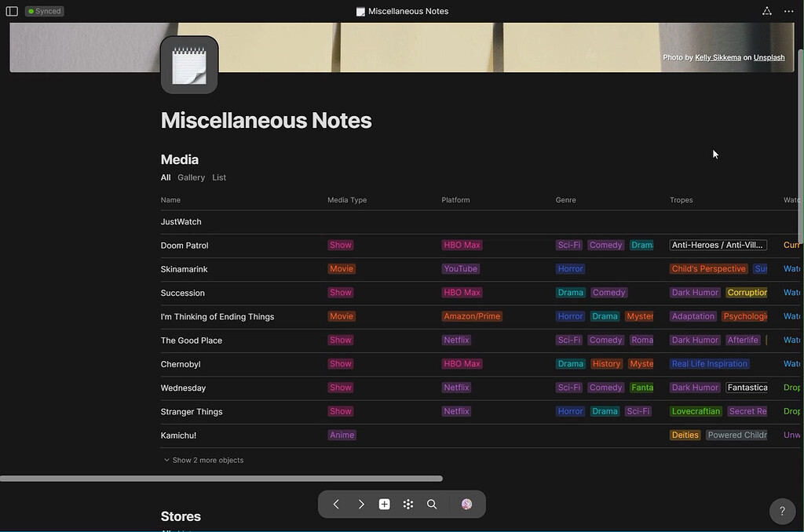The image size is (804, 532).
Task: Go forward using the right arrow
Action: (360, 505)
